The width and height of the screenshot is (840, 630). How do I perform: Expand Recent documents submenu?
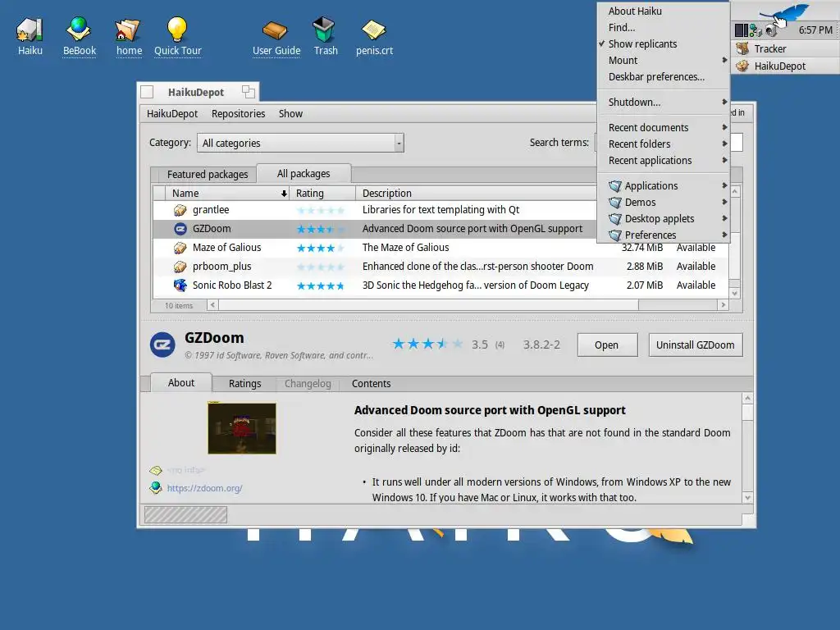(663, 127)
